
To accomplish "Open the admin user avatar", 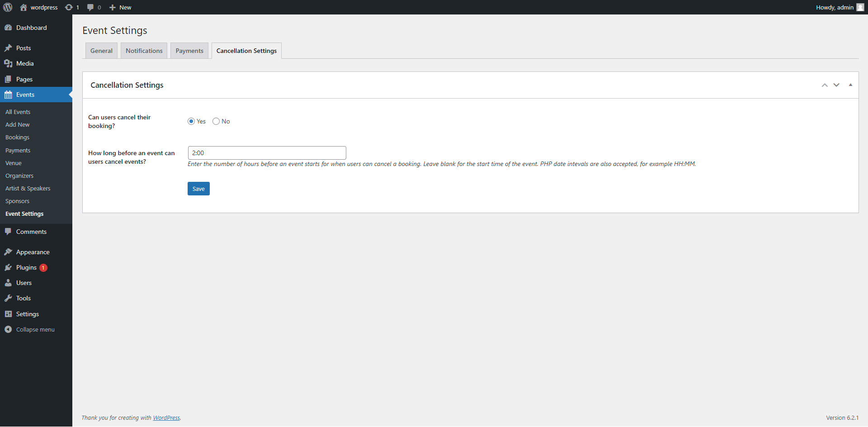I will tap(860, 7).
